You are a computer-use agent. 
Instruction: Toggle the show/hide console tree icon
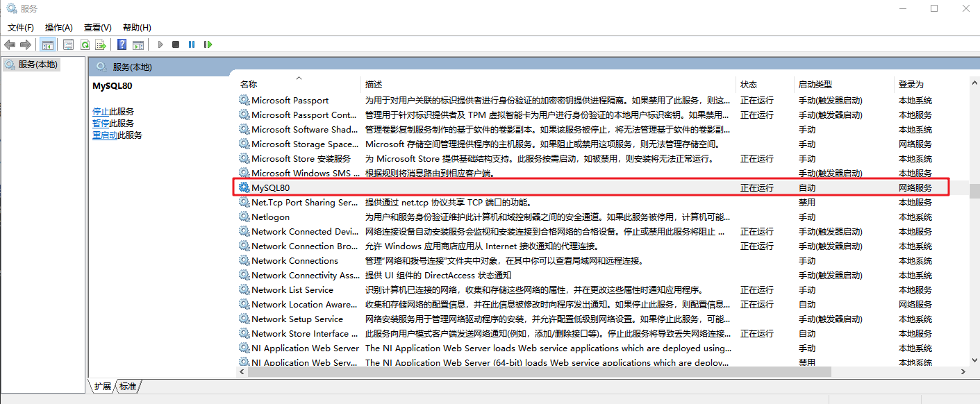(x=48, y=44)
